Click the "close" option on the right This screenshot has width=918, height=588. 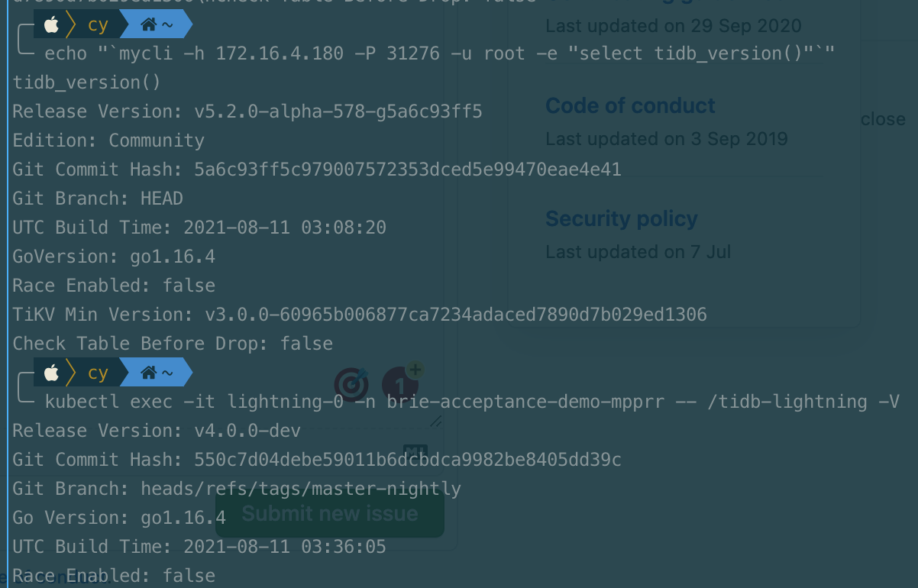(882, 118)
